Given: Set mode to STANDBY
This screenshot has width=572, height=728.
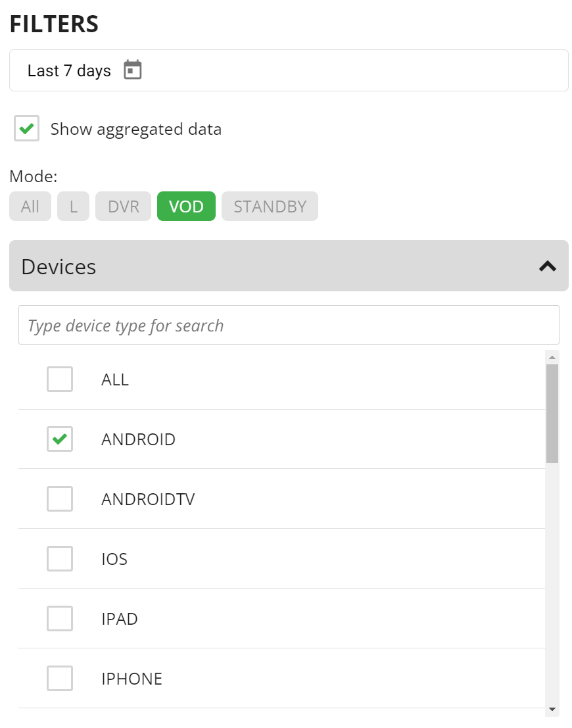Looking at the screenshot, I should (x=270, y=206).
